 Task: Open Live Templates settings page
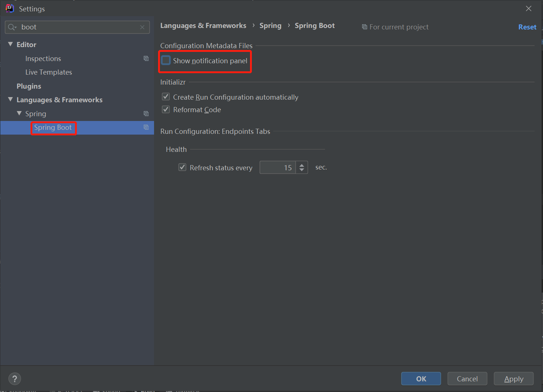coord(49,72)
